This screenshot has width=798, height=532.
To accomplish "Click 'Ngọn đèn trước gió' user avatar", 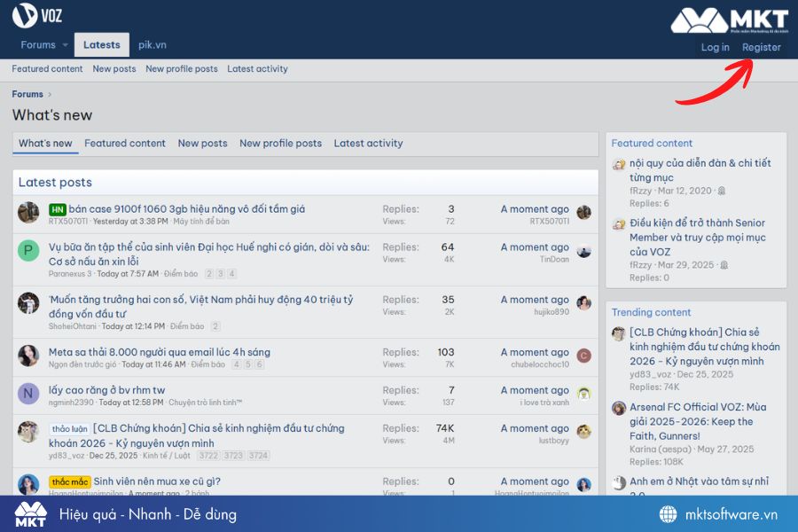I will (28, 356).
